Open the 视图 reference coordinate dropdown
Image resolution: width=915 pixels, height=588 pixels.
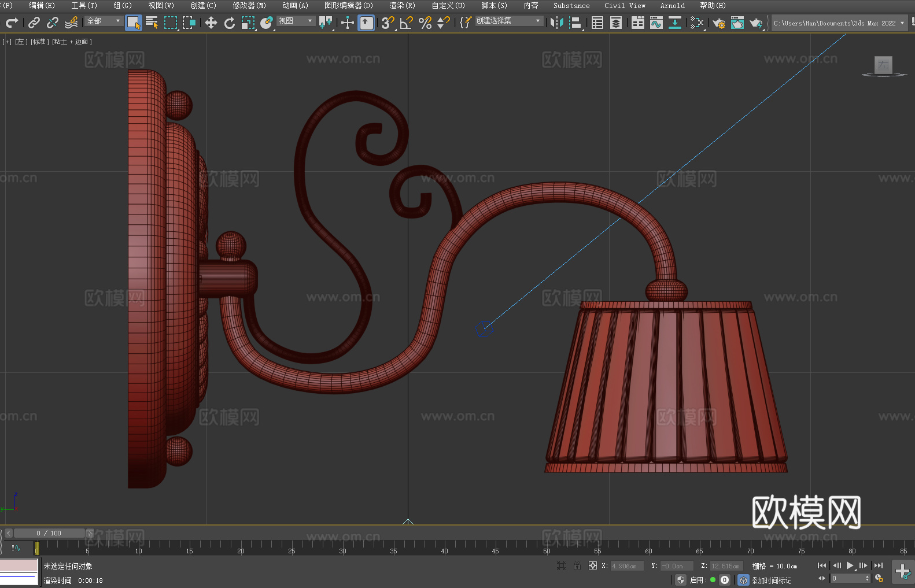tap(296, 21)
